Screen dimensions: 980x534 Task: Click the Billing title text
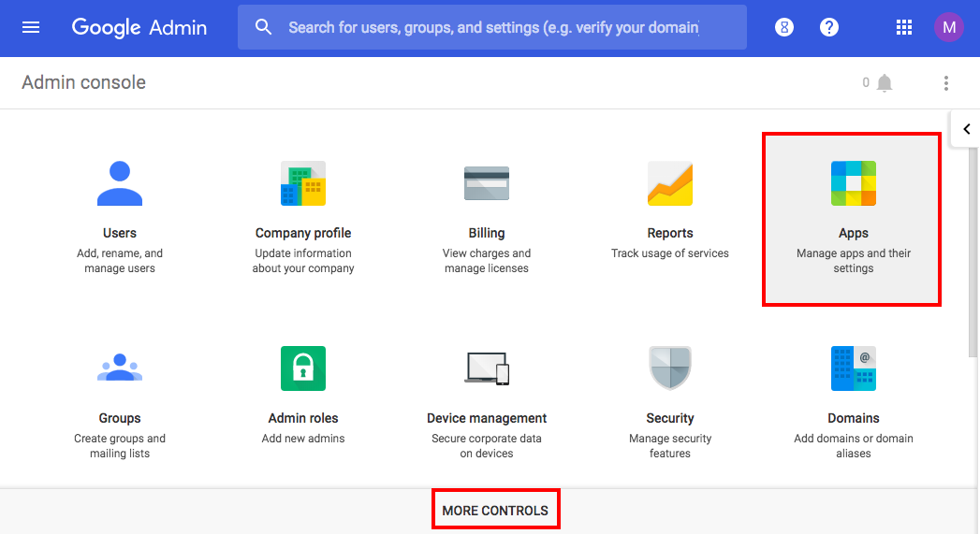487,233
